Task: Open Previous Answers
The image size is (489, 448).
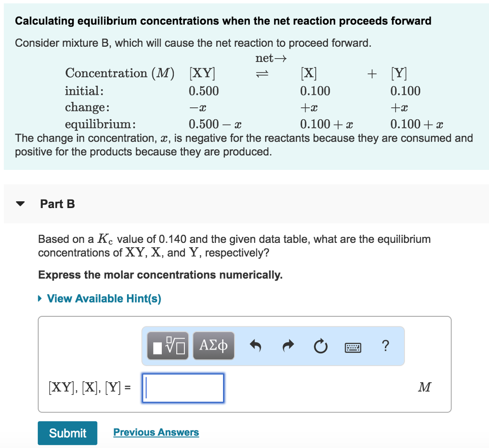Action: pos(156,432)
